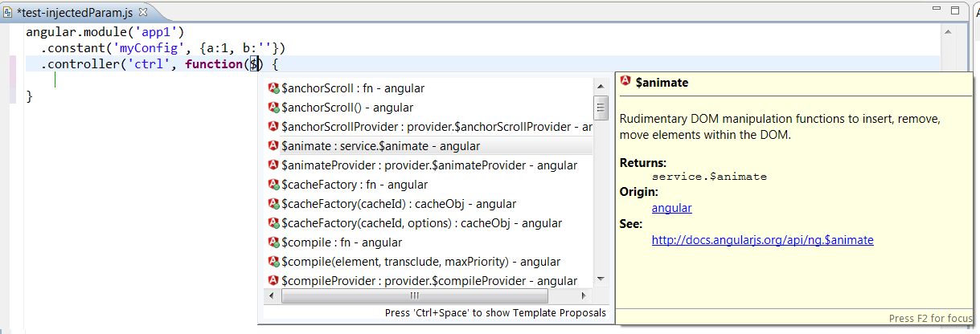980x334 pixels.
Task: Click the JS file icon on the editor tab
Action: [x=8, y=13]
